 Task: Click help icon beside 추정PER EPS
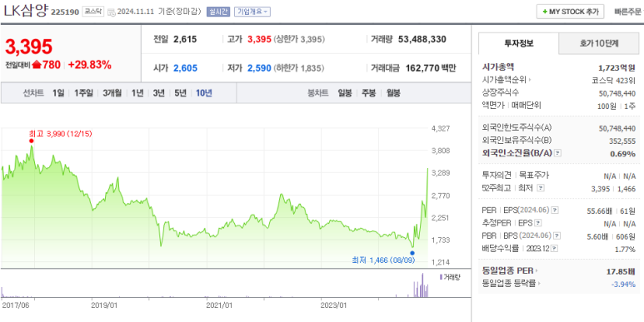click(x=538, y=223)
